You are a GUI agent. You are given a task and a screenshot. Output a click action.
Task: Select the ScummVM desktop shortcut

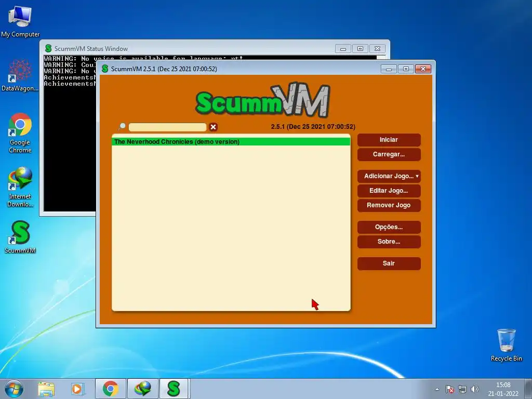point(20,237)
